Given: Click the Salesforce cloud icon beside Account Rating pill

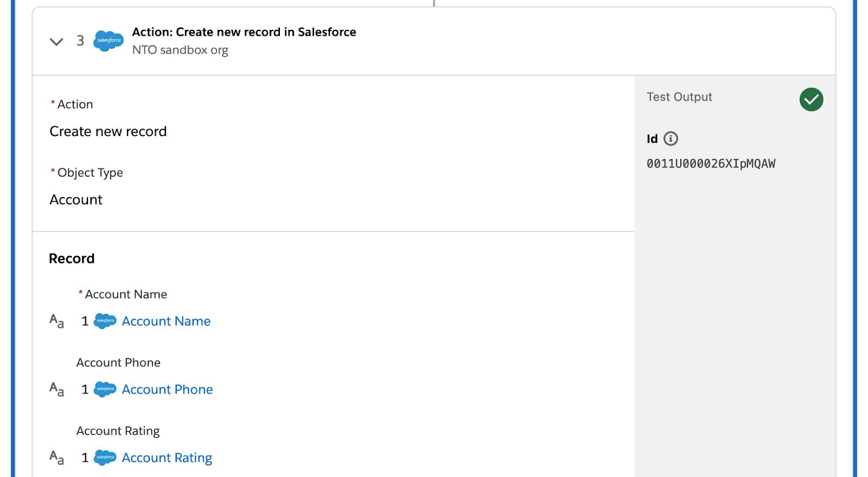Looking at the screenshot, I should 105,457.
